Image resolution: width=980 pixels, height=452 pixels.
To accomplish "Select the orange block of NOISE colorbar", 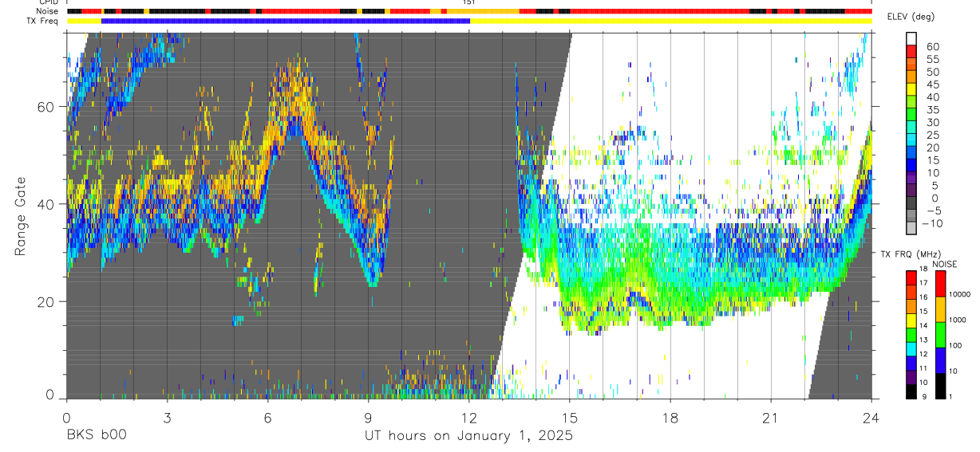I will tap(940, 309).
